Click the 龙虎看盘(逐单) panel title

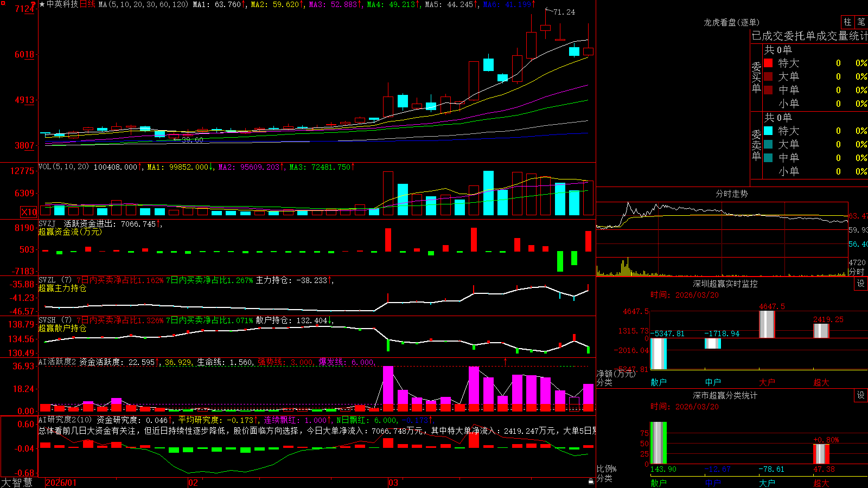(731, 22)
